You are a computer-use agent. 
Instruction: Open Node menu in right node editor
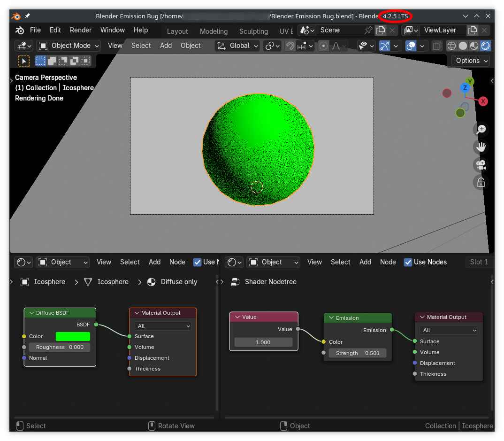[x=388, y=263]
